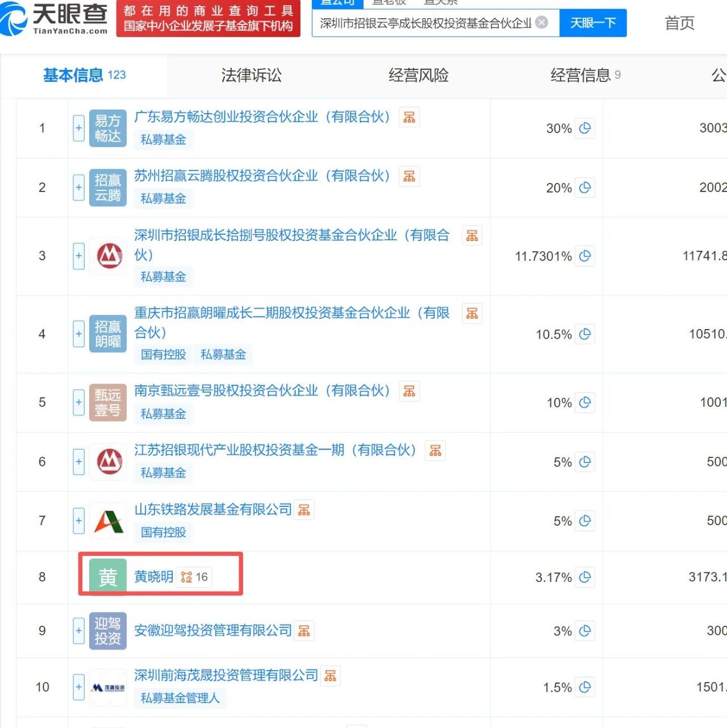Open equity structure icon for 广东易方畅达创业投资合伙企业
Viewport: 727px width, 728px height.
coord(409,117)
